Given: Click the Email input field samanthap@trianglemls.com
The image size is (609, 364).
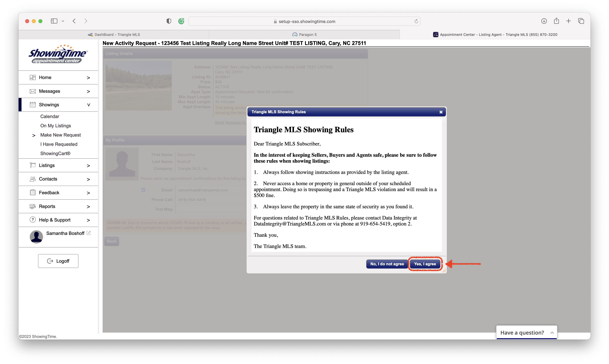Looking at the screenshot, I should (211, 190).
